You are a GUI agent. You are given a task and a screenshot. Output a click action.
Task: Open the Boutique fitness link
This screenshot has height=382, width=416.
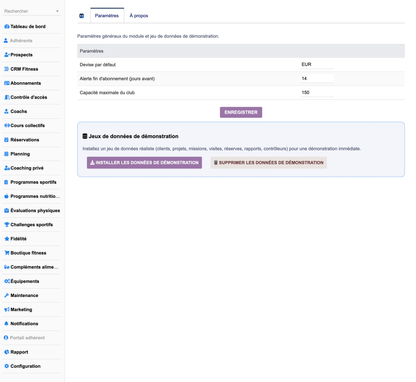(x=28, y=253)
